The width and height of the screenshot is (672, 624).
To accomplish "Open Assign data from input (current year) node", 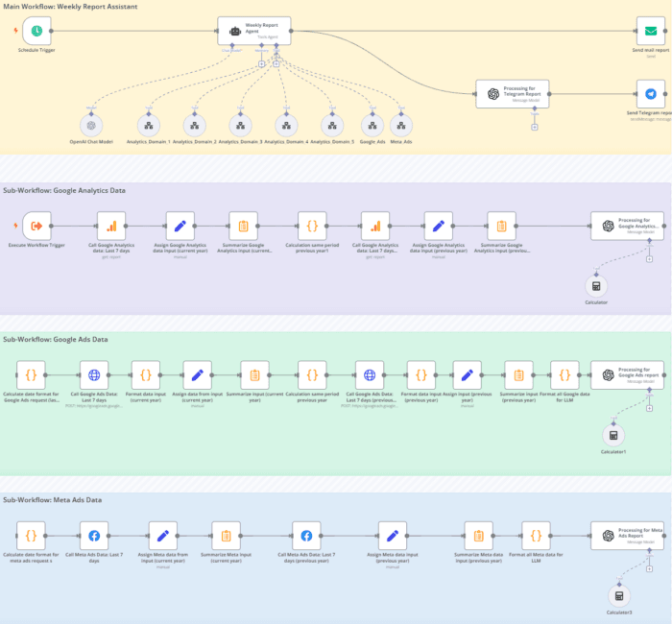I will coord(198,375).
